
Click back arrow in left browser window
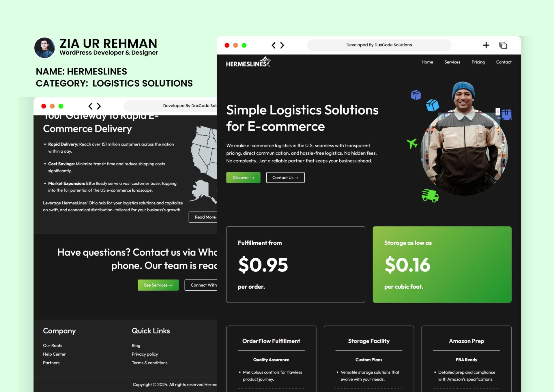(x=90, y=106)
